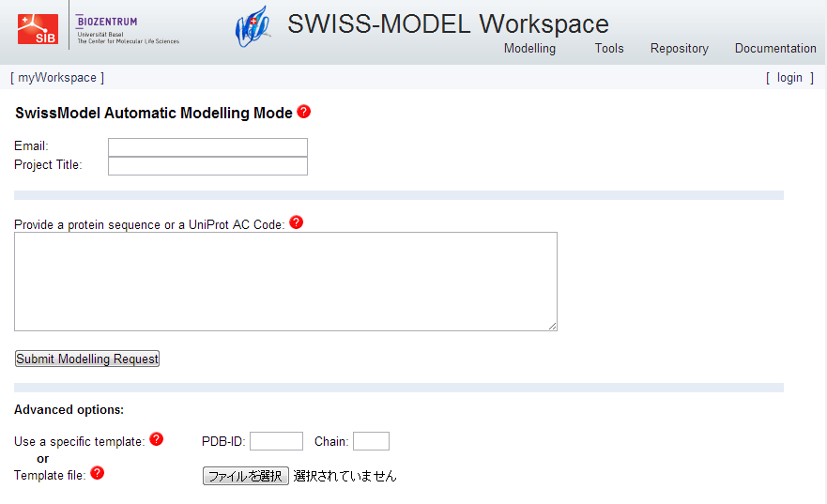Click inside the protein sequence text area

[285, 282]
